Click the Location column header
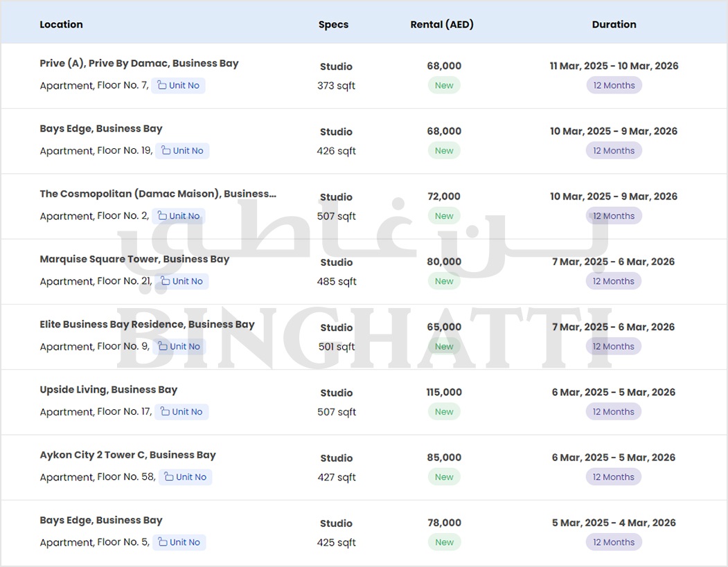The height and width of the screenshot is (567, 728). [x=61, y=24]
